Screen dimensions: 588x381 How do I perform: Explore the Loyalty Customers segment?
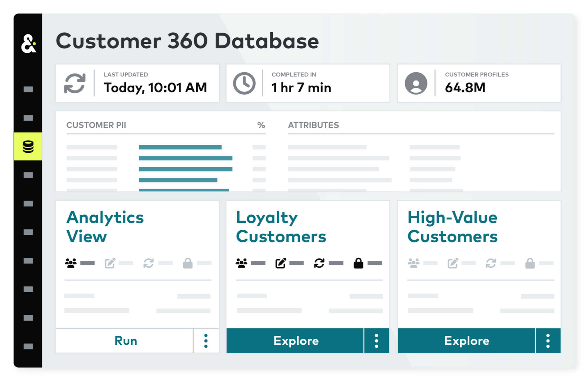click(x=295, y=341)
